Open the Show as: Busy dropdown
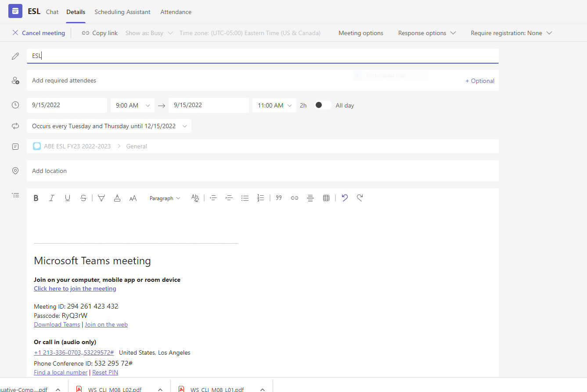Screen dimensions: 587x392 coord(149,33)
